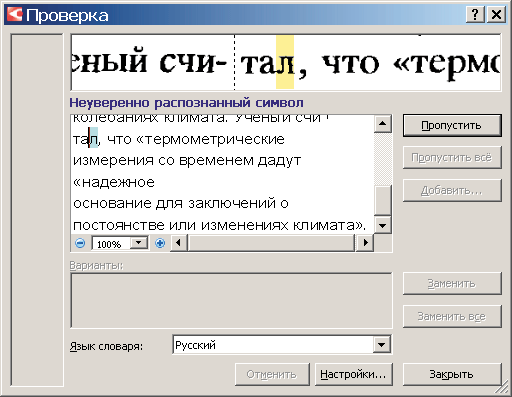Click the Настройки... button
This screenshot has width=512, height=397.
point(353,374)
